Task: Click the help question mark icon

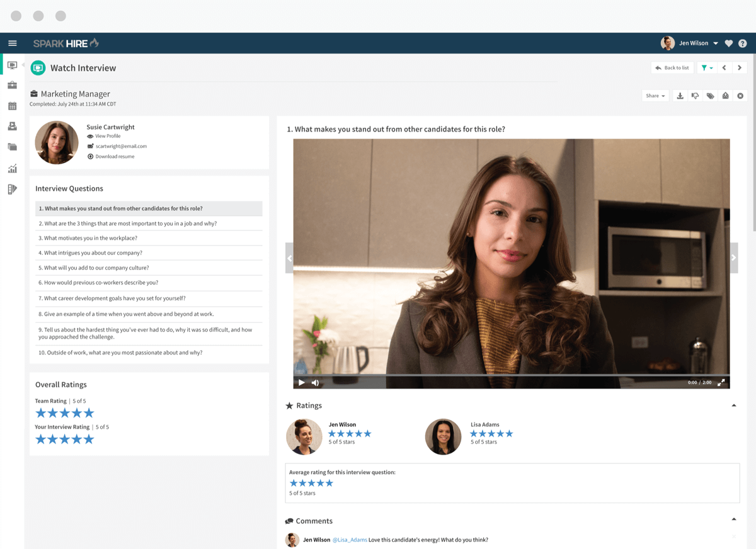Action: (742, 43)
